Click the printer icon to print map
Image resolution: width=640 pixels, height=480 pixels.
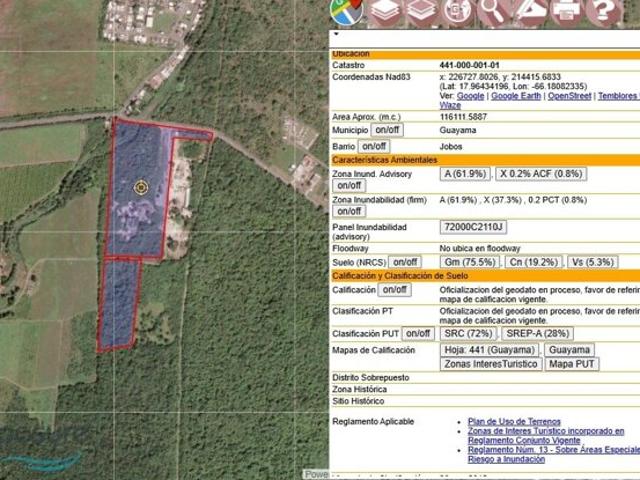[x=565, y=11]
